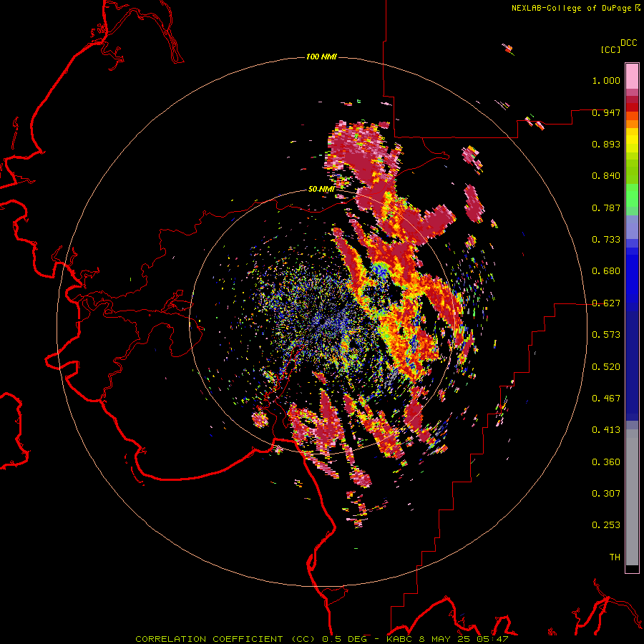Select the 0.787 scale value
This screenshot has height=644, width=644.
(x=606, y=208)
